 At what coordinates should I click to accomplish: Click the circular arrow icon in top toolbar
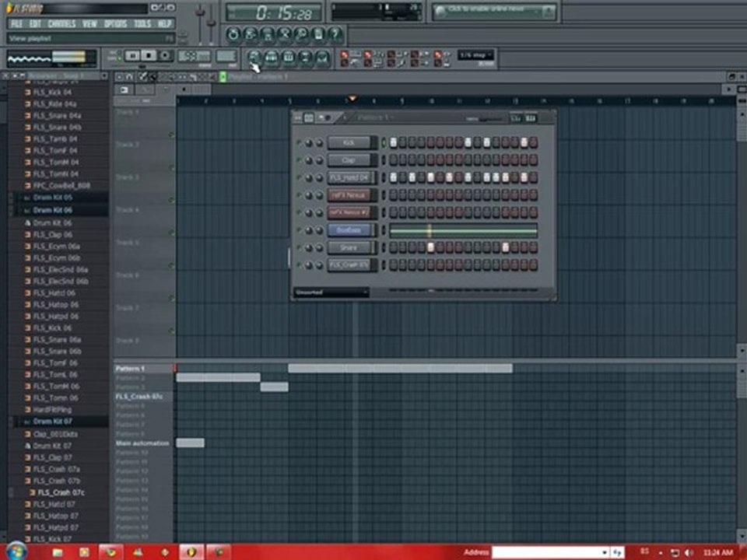tap(233, 33)
